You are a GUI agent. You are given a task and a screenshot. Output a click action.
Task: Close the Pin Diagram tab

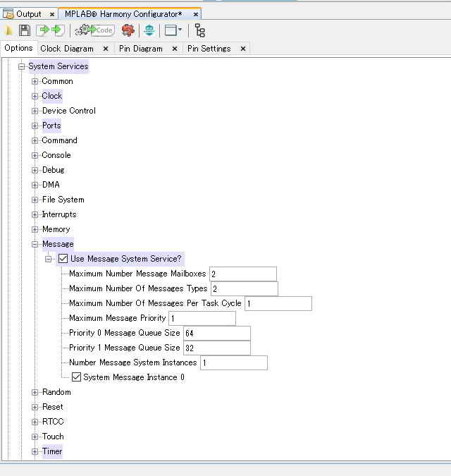click(x=175, y=49)
